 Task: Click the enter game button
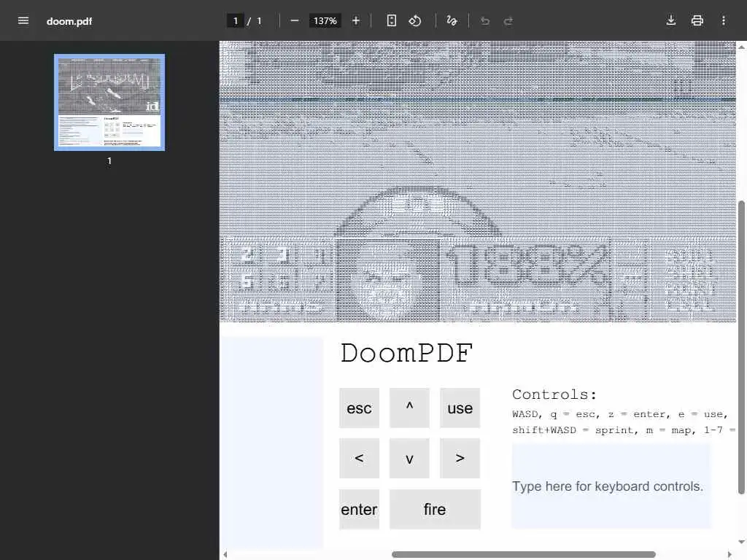pyautogui.click(x=359, y=509)
